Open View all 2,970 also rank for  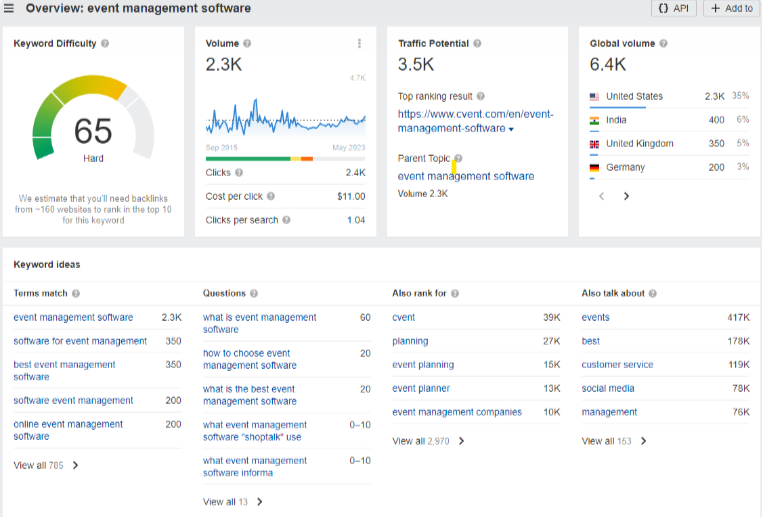pyautogui.click(x=428, y=441)
